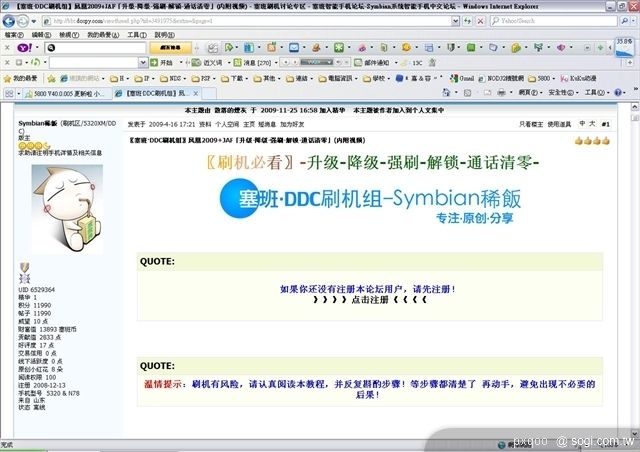Set font size to 大
640x452 pixels.
592,124
